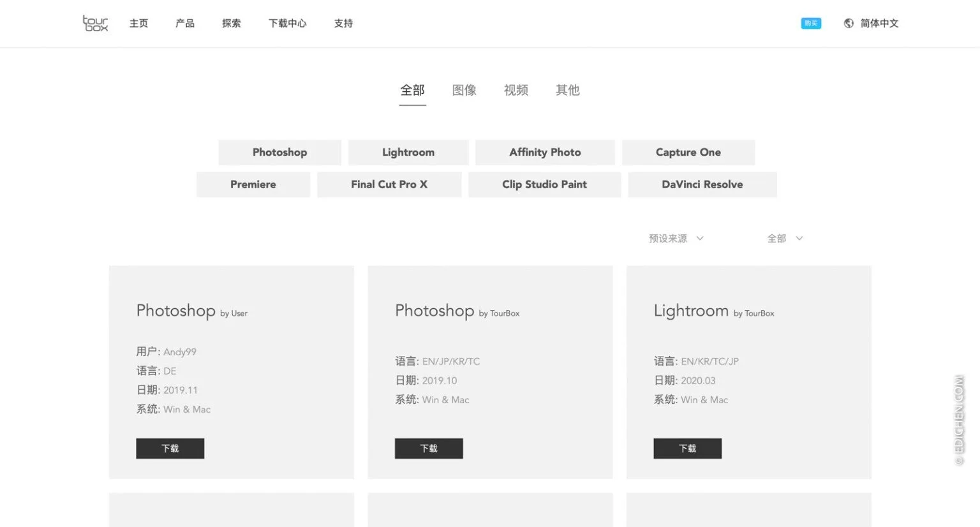
Task: Click the date 2019.10
Action: tap(440, 381)
